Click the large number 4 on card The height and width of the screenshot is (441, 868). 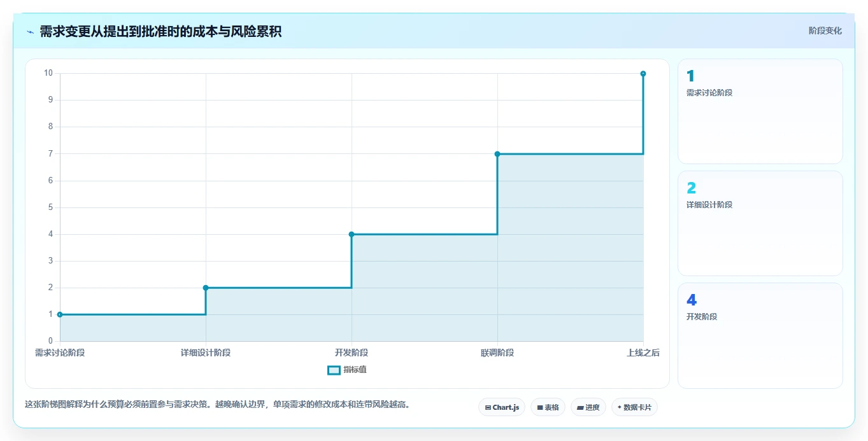pyautogui.click(x=691, y=300)
